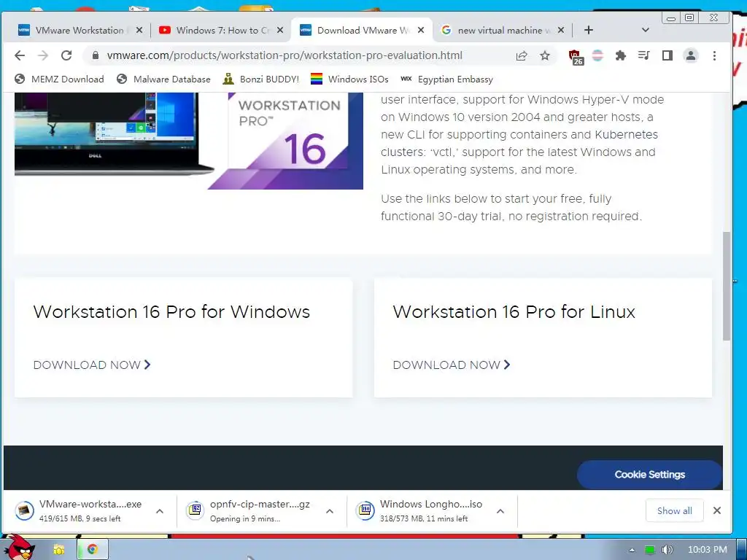Viewport: 747px width, 560px height.
Task: Click the Chrome taskbar button
Action: (x=93, y=549)
